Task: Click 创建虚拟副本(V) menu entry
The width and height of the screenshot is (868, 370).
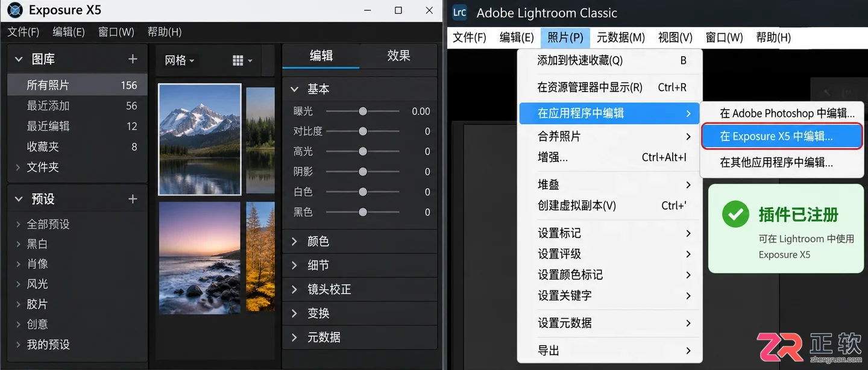Action: (611, 205)
